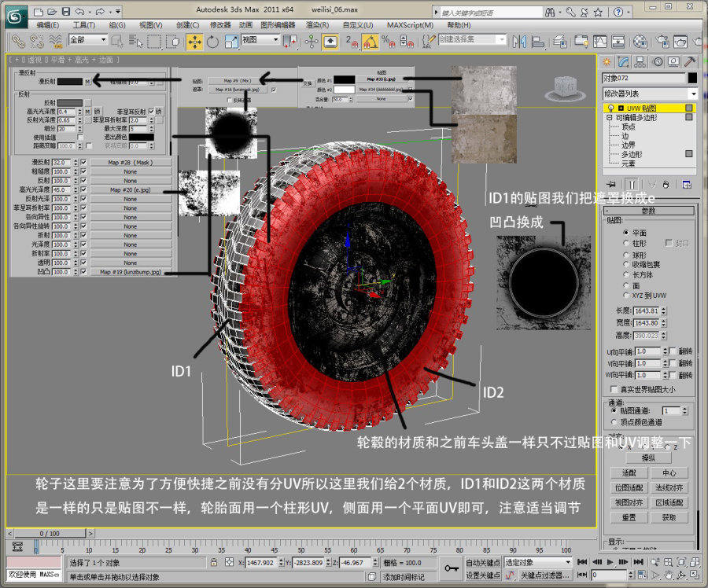Image resolution: width=708 pixels, height=588 pixels.
Task: Click the Pan View hand icon
Action: (x=669, y=575)
